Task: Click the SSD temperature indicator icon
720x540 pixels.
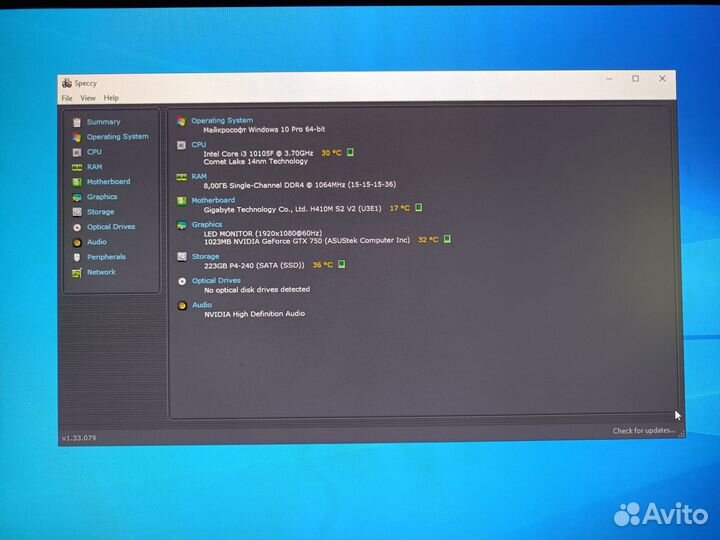Action: coord(342,264)
